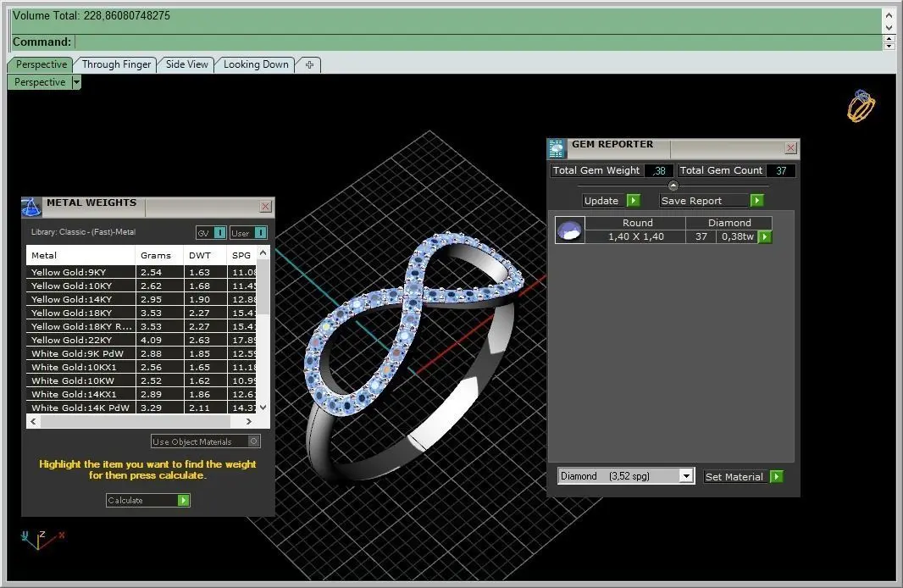Click the 1,40 X 1,40 gem size cell
Screen dimensions: 903x588
point(636,236)
